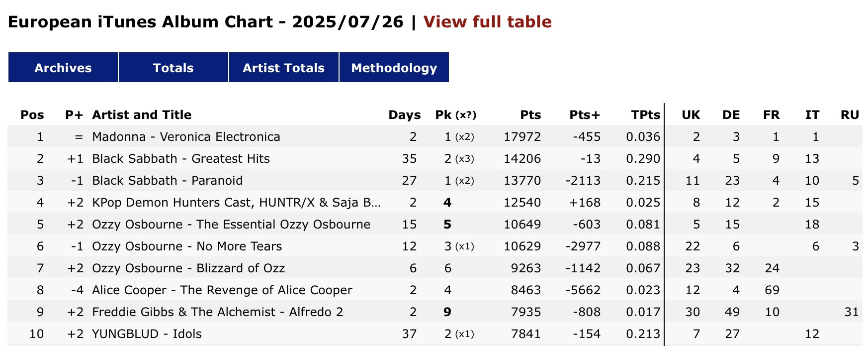Select Black Sabbath - Greatest Hits entry
The image size is (868, 346).
click(180, 159)
